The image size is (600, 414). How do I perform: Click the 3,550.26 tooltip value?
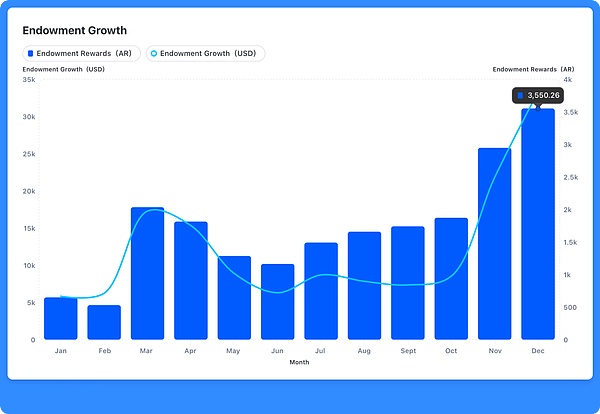(x=543, y=96)
